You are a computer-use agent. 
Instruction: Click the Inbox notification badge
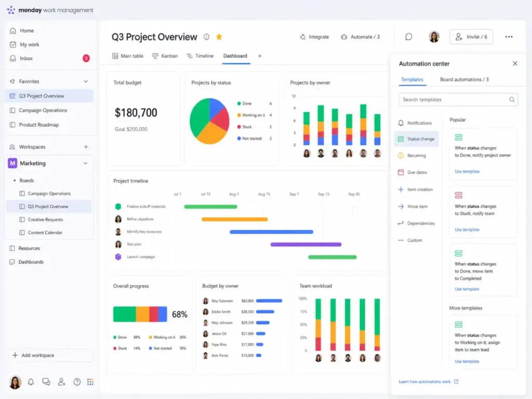coord(86,58)
